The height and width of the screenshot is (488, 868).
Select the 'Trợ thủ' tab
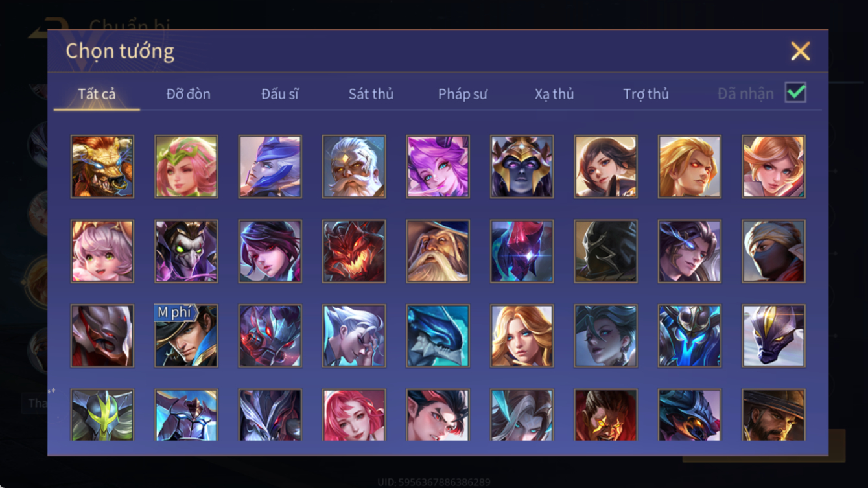coord(646,94)
